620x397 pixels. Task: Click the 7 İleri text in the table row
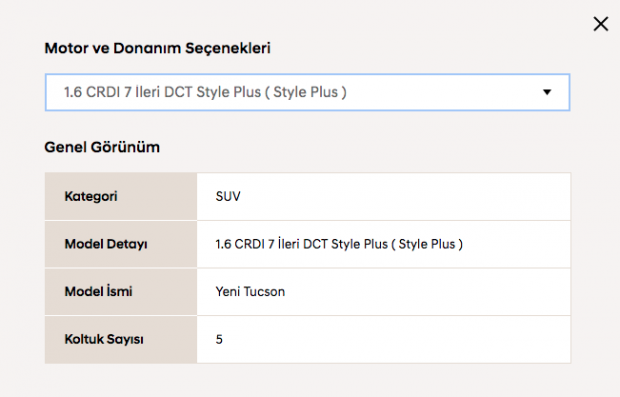(284, 244)
